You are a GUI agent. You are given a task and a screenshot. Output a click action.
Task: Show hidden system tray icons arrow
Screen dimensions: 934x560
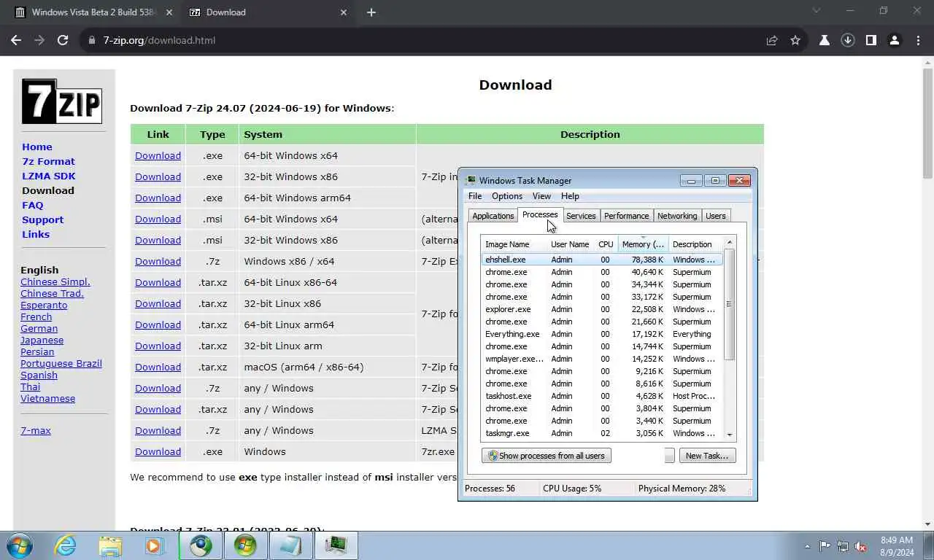click(x=807, y=545)
